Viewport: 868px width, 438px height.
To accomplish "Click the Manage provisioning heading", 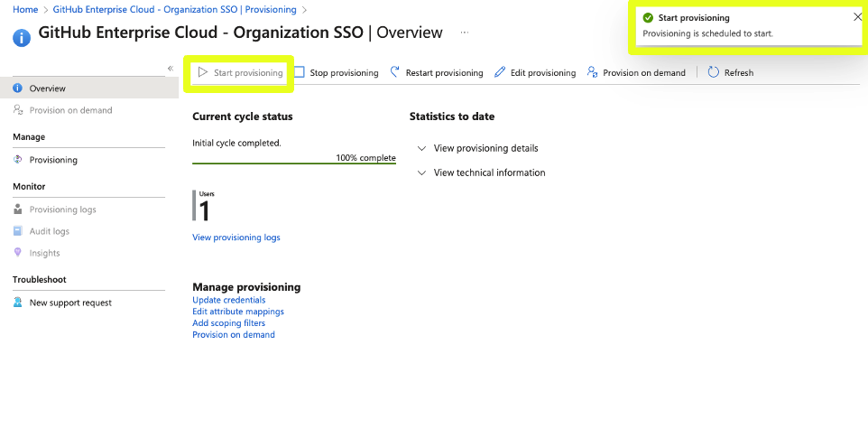I will tap(246, 287).
